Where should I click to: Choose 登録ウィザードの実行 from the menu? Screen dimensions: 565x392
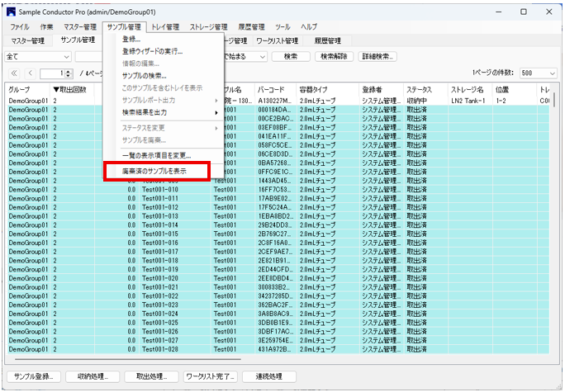(x=153, y=51)
